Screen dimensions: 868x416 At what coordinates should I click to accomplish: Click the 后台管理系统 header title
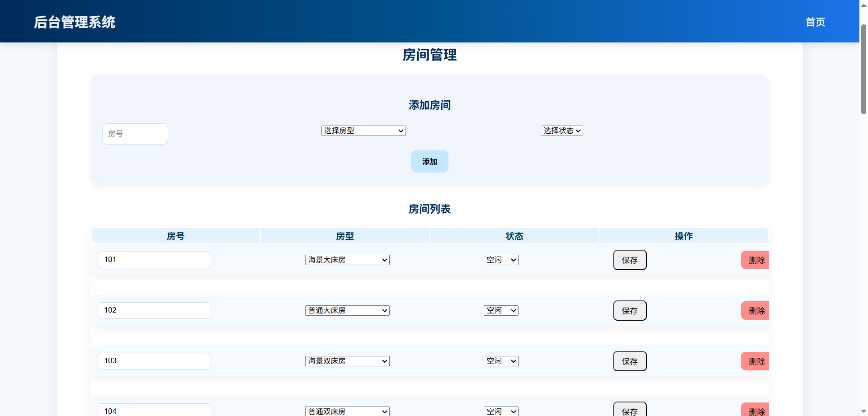pos(75,22)
